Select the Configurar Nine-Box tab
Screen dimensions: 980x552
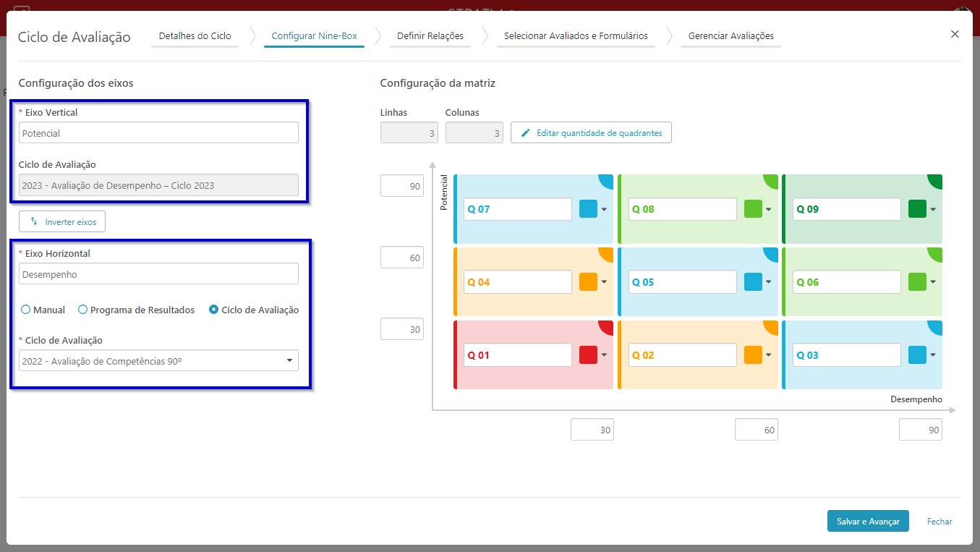click(314, 36)
